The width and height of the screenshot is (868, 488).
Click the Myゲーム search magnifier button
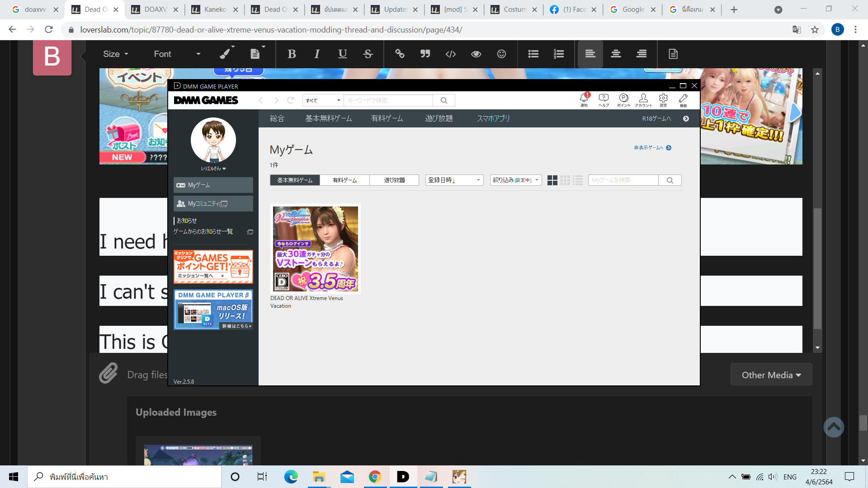pyautogui.click(x=670, y=180)
